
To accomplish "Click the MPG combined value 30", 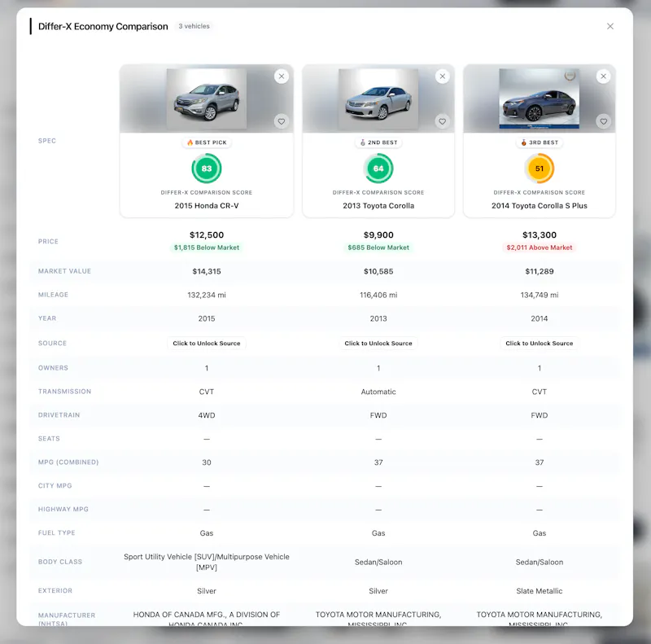I will pyautogui.click(x=207, y=462).
